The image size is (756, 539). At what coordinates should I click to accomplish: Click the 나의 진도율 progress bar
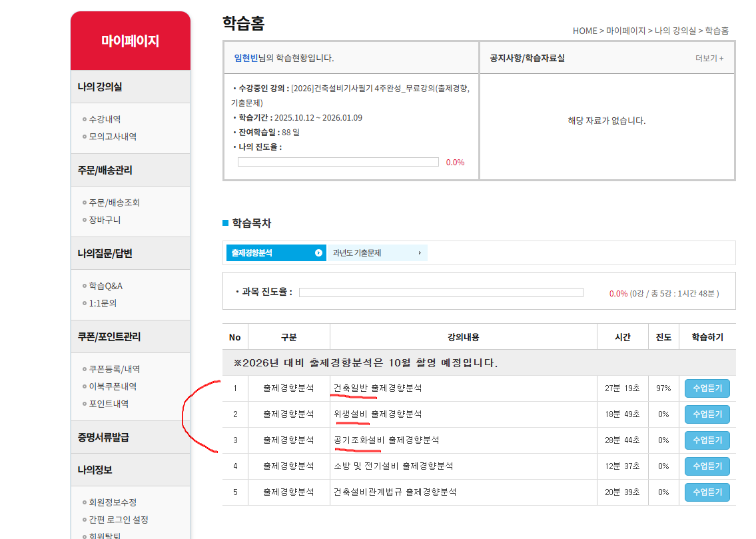click(x=338, y=162)
